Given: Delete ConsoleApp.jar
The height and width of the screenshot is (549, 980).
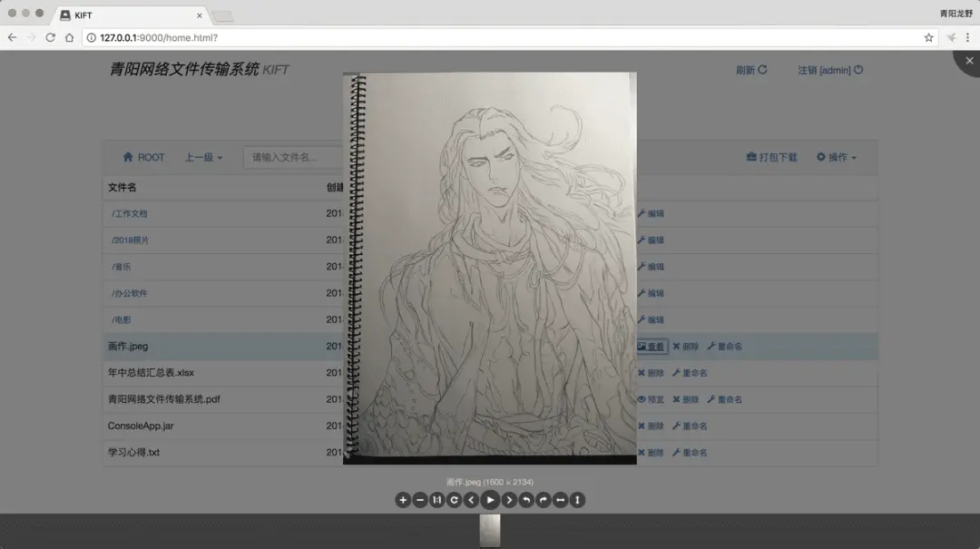Looking at the screenshot, I should tap(651, 426).
